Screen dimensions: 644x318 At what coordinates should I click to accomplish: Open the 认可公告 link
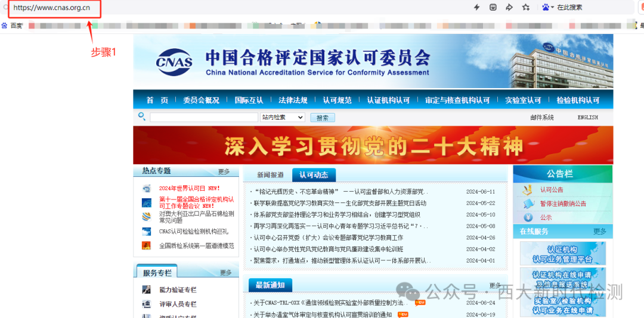(x=552, y=190)
